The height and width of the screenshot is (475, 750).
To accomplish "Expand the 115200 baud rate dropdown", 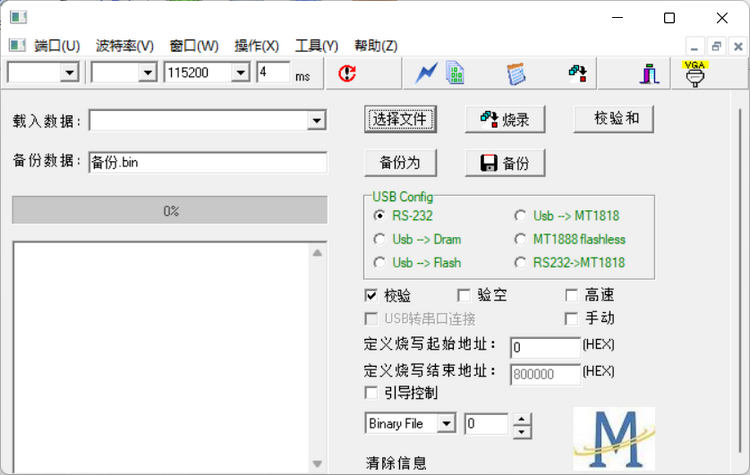I will (240, 73).
